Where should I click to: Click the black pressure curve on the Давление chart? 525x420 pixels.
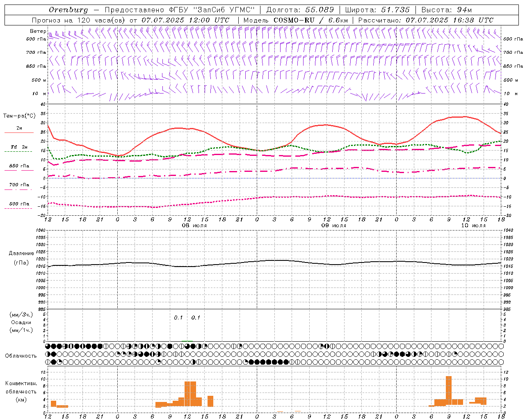(x=275, y=260)
